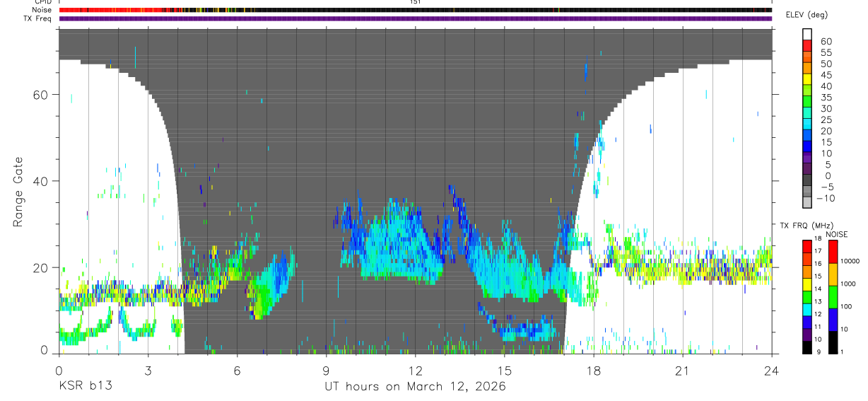Click the ELEV colorbar tick label "55"
The image size is (868, 401).
825,53
